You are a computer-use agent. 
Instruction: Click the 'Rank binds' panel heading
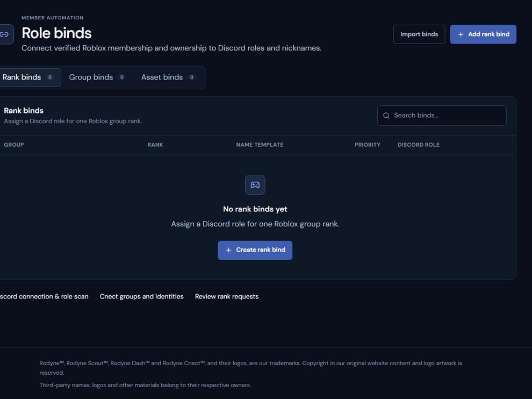[24, 111]
